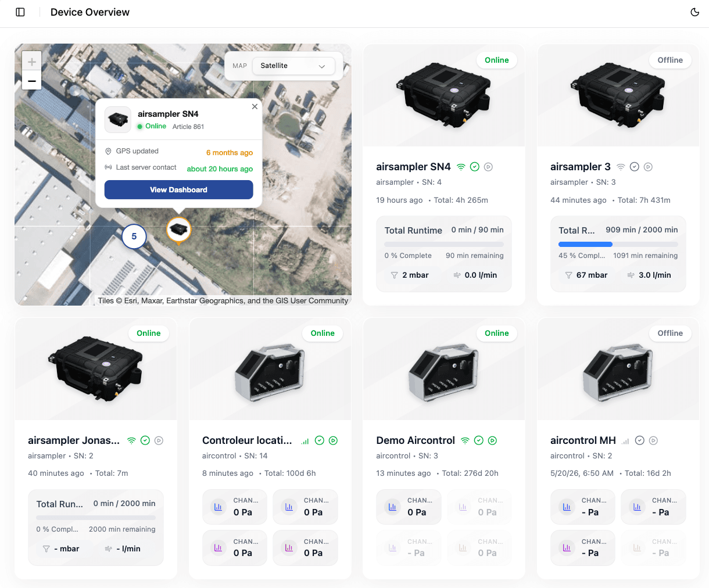
Task: Click airflow icon beside 3.0 l/min value
Action: click(631, 275)
